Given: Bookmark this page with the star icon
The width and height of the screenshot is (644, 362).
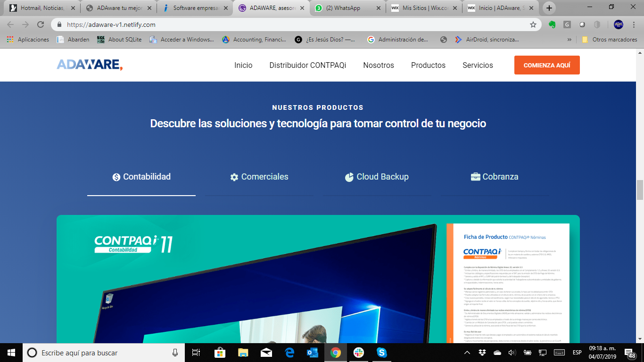Looking at the screenshot, I should click(x=533, y=25).
